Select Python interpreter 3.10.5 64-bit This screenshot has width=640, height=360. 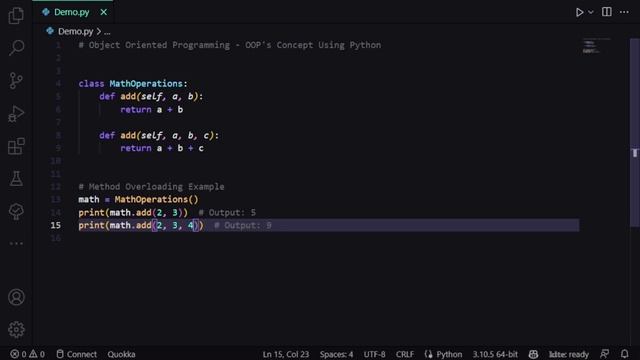[495, 354]
